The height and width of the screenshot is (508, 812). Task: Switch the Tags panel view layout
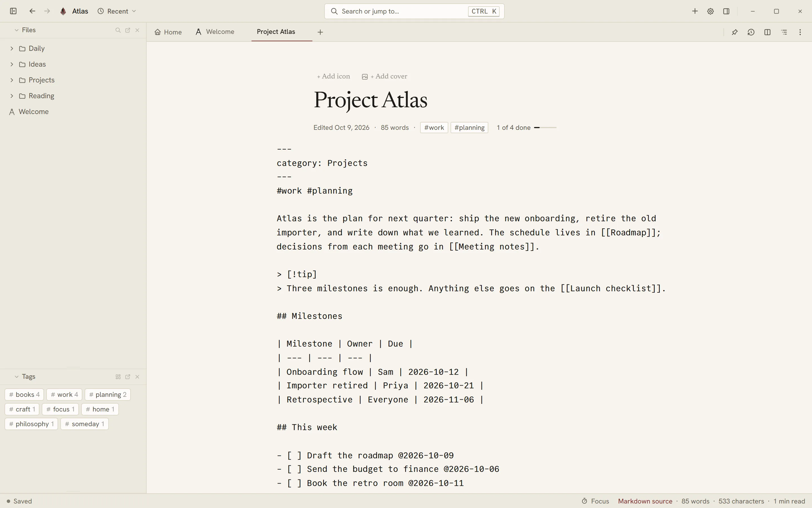[118, 377]
